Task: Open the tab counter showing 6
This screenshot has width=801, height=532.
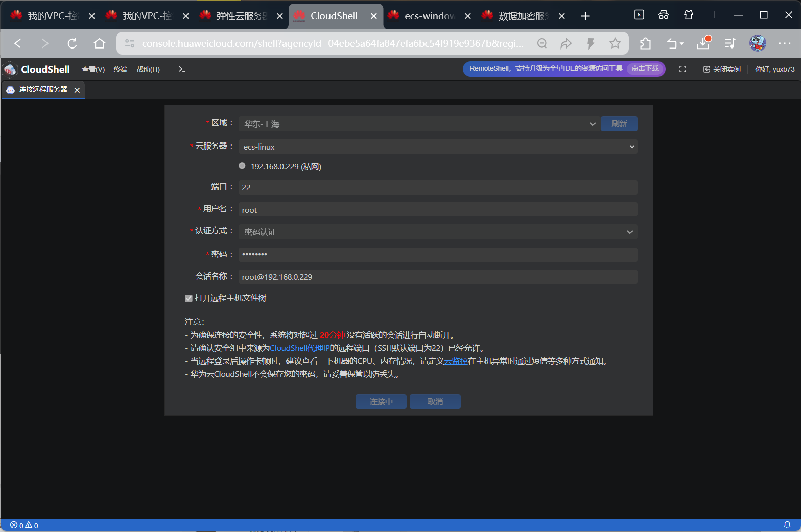Action: click(639, 15)
